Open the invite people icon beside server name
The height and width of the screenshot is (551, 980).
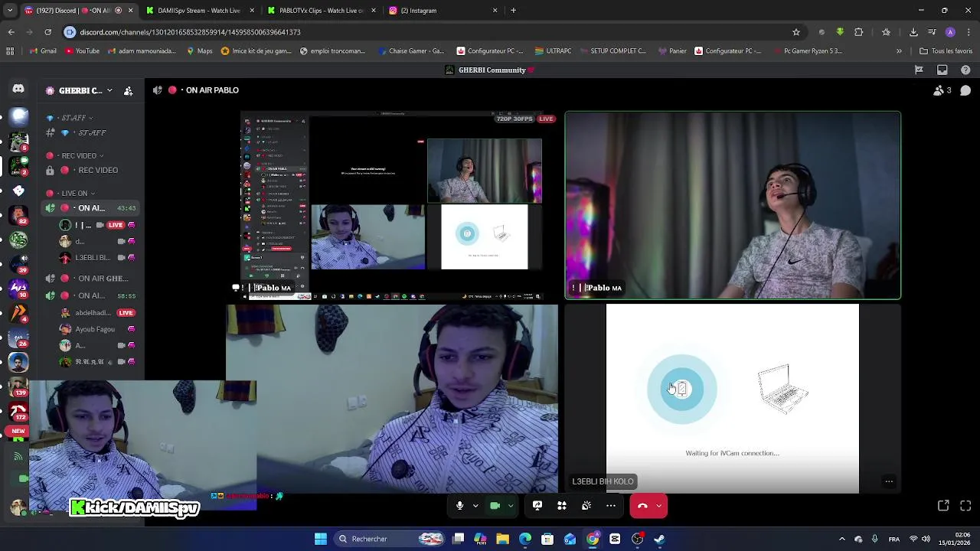tap(129, 90)
